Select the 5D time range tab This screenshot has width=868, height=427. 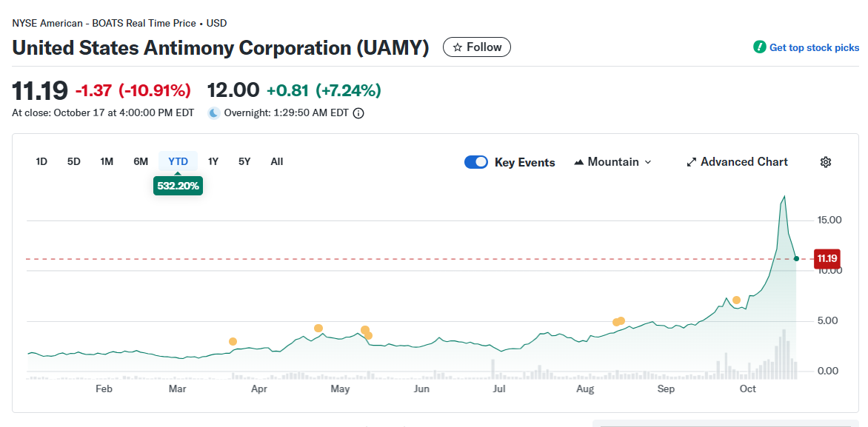74,161
